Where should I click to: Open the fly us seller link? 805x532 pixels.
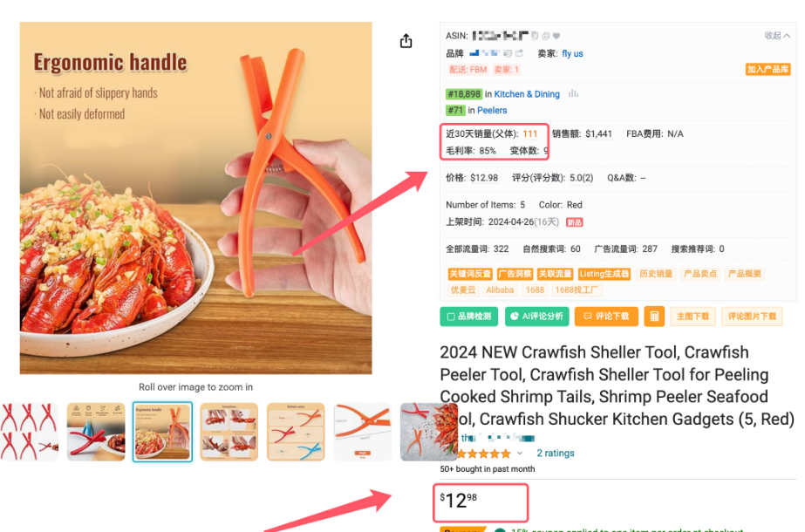click(572, 53)
